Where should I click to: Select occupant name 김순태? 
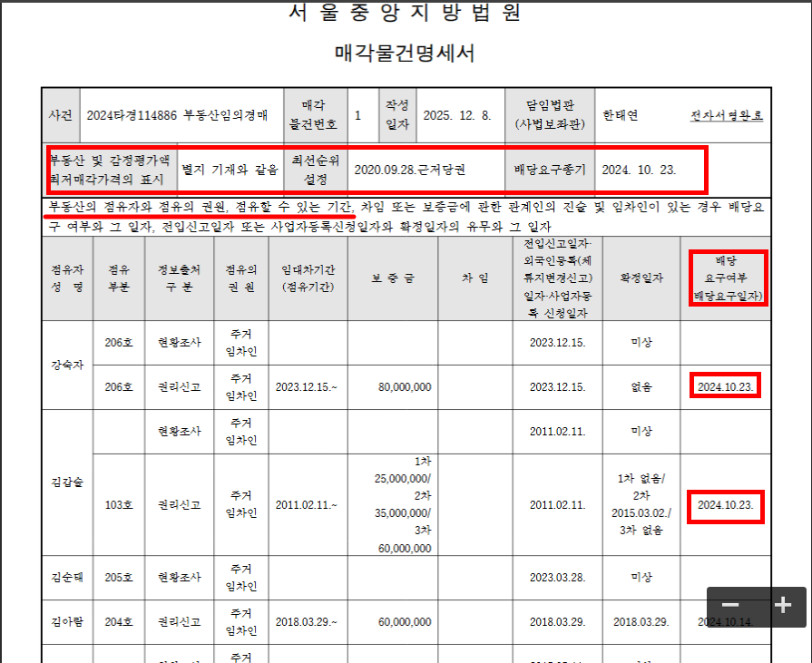click(67, 578)
